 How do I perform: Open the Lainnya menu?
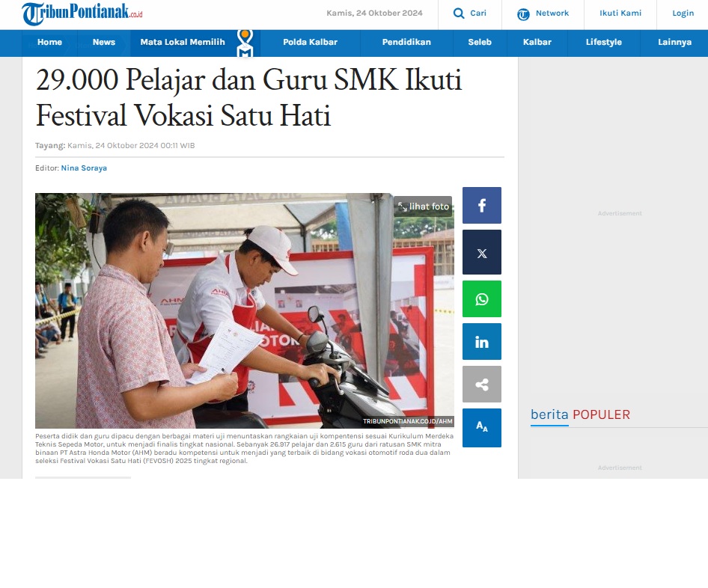[674, 42]
